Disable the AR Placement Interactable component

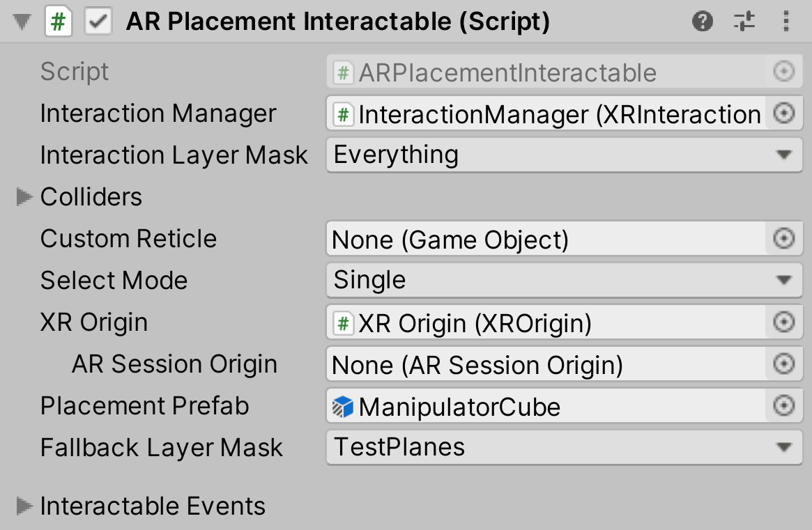click(98, 22)
